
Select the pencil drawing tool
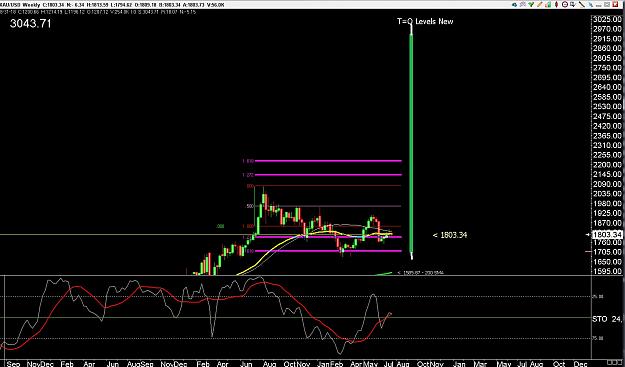pos(540,4)
